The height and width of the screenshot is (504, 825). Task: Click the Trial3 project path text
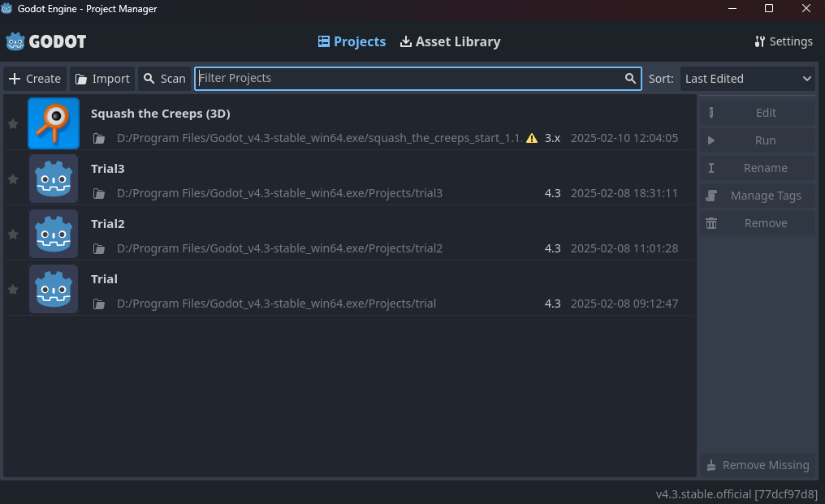pyautogui.click(x=279, y=194)
